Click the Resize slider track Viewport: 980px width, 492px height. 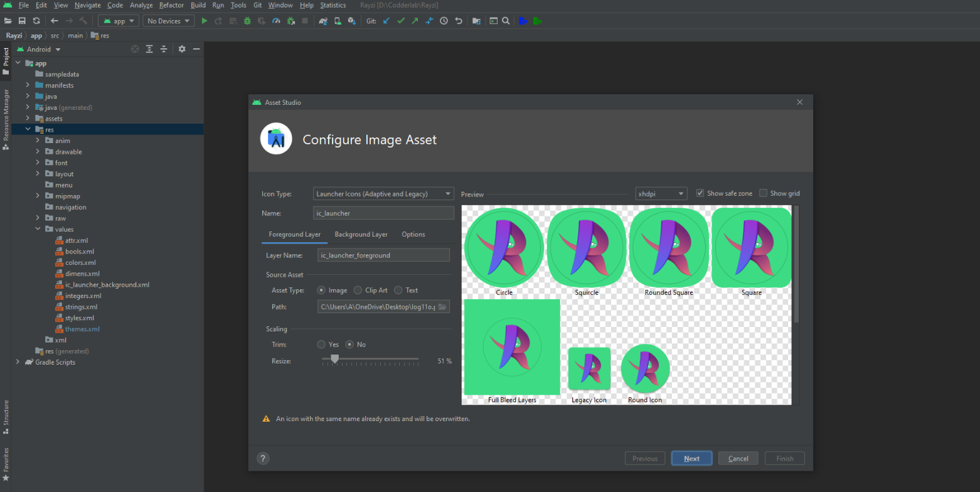[376, 359]
